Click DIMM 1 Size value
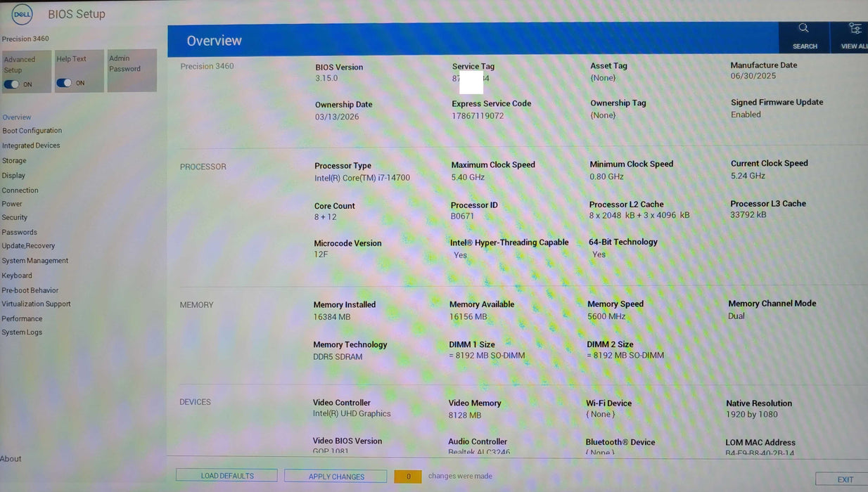 pyautogui.click(x=487, y=356)
